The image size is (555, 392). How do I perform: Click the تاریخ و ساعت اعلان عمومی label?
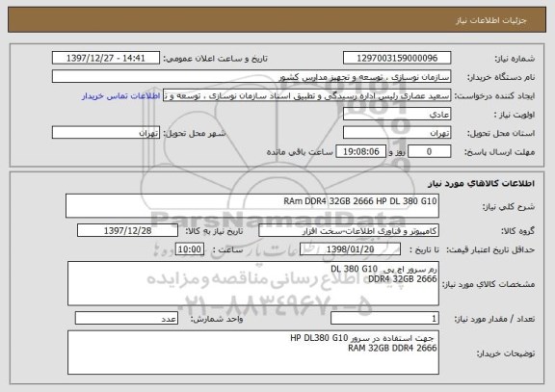215,59
